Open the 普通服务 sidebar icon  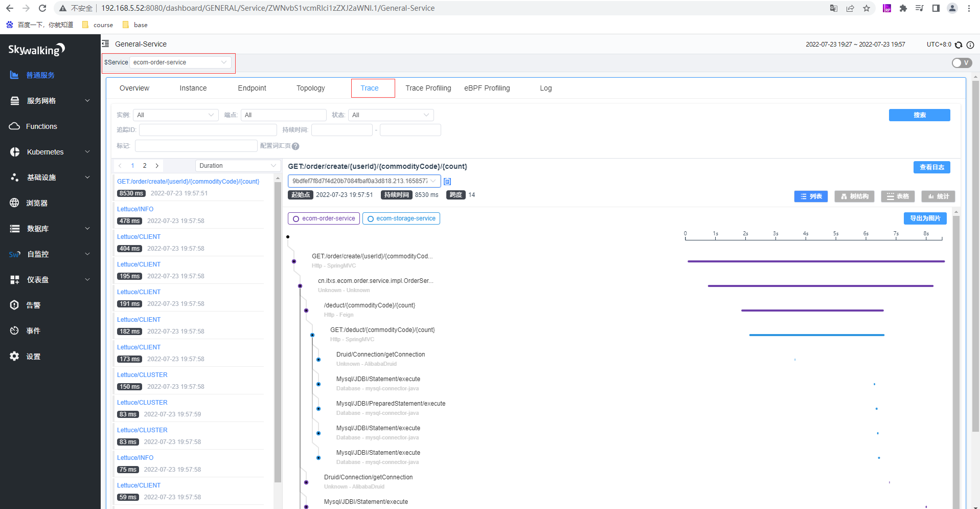coord(14,75)
